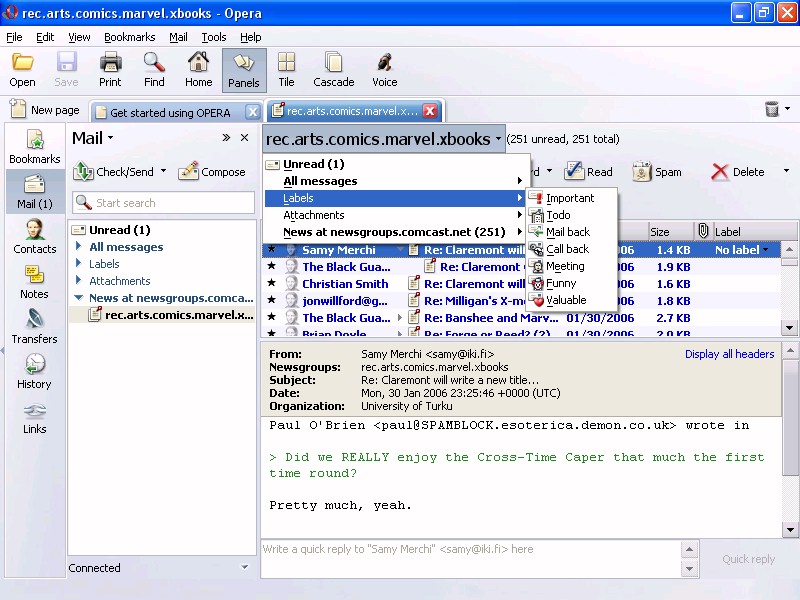The image size is (800, 600).
Task: Open the Transfers panel
Action: click(x=35, y=326)
